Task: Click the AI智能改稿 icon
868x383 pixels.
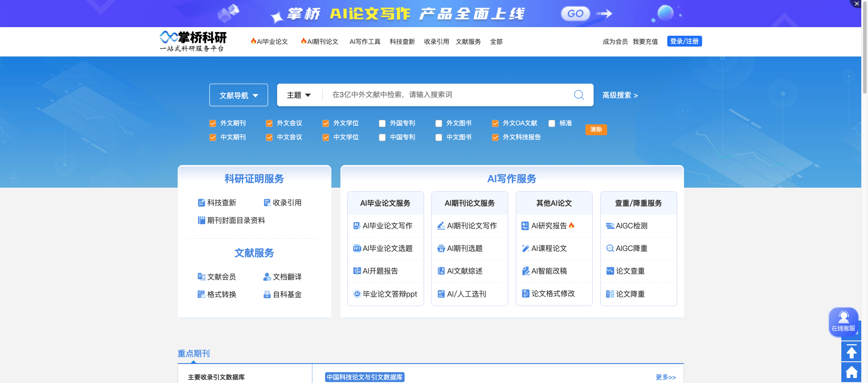Action: tap(525, 271)
